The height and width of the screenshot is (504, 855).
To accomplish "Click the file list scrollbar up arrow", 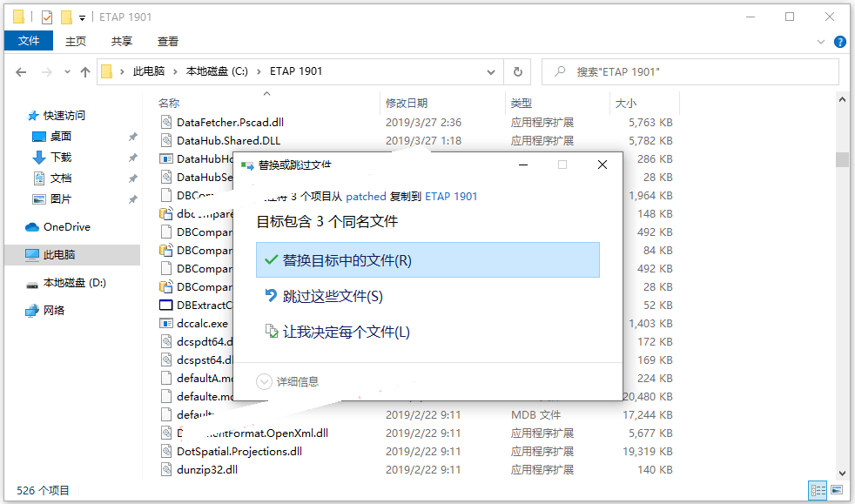I will coord(843,100).
